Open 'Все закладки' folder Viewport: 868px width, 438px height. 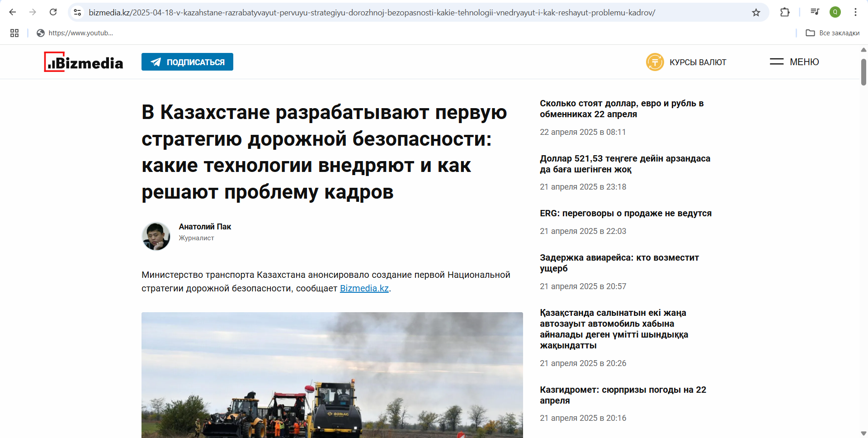(833, 33)
